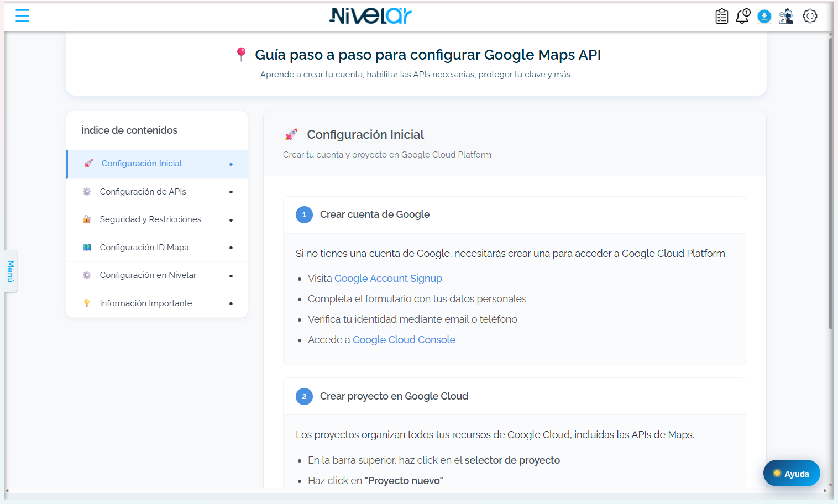838x504 pixels.
Task: Open Configuración en Nivelar section
Action: coord(157,275)
